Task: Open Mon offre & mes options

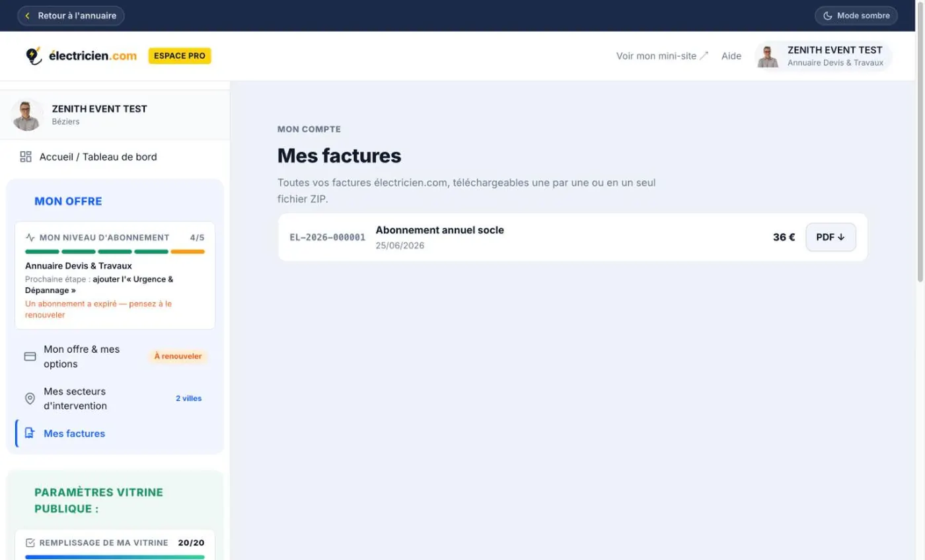Action: tap(115, 357)
